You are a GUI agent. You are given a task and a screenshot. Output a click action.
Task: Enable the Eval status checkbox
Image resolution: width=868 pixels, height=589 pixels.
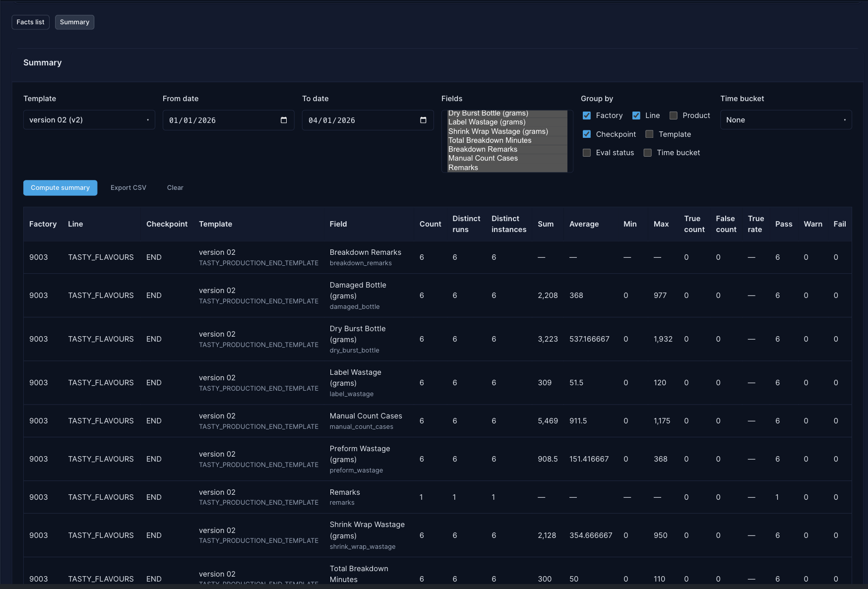pyautogui.click(x=587, y=153)
